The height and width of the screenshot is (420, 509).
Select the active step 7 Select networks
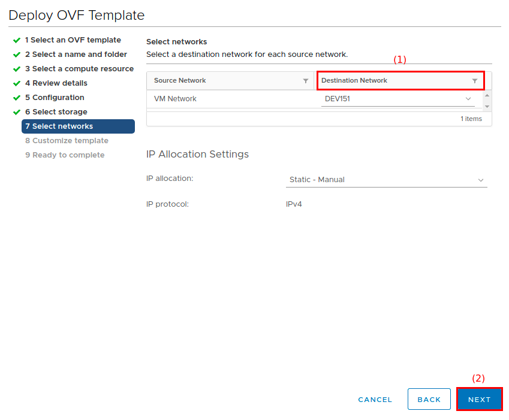(x=77, y=126)
